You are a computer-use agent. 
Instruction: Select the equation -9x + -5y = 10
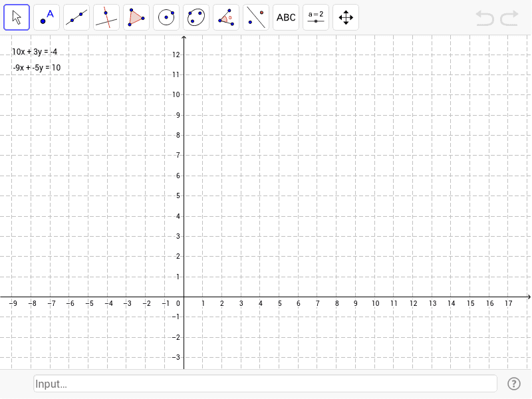[36, 67]
